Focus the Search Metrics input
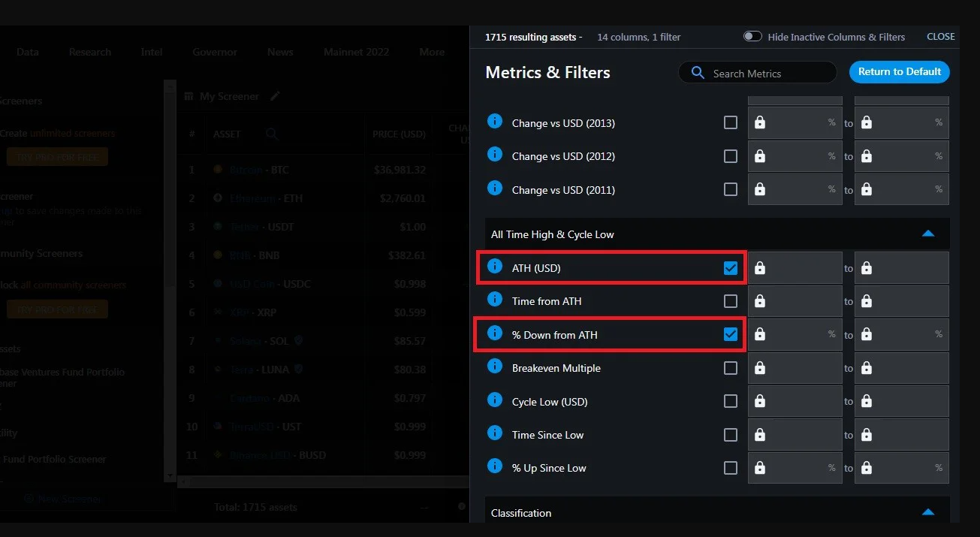 (x=757, y=73)
